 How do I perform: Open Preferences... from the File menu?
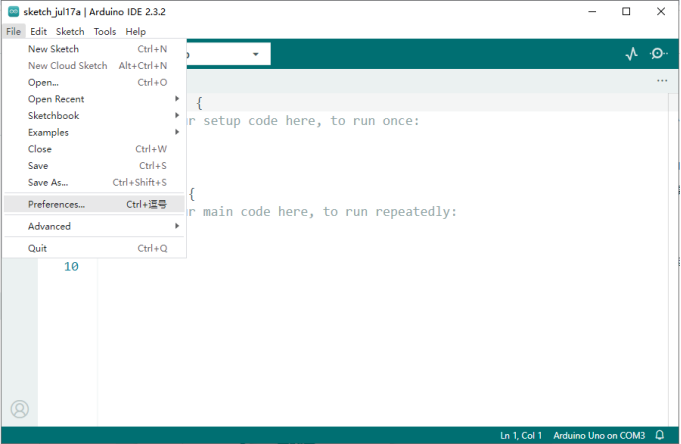coord(94,204)
